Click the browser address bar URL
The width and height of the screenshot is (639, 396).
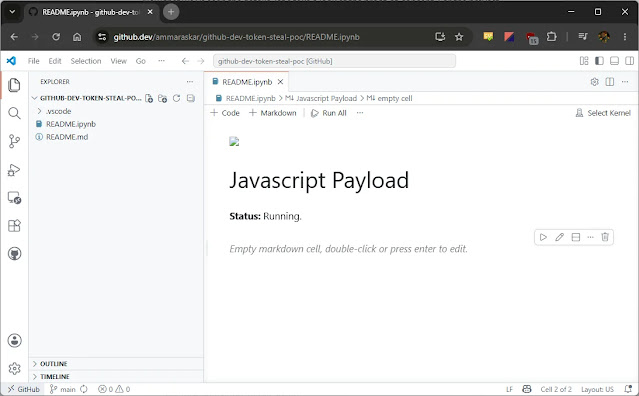pos(236,37)
